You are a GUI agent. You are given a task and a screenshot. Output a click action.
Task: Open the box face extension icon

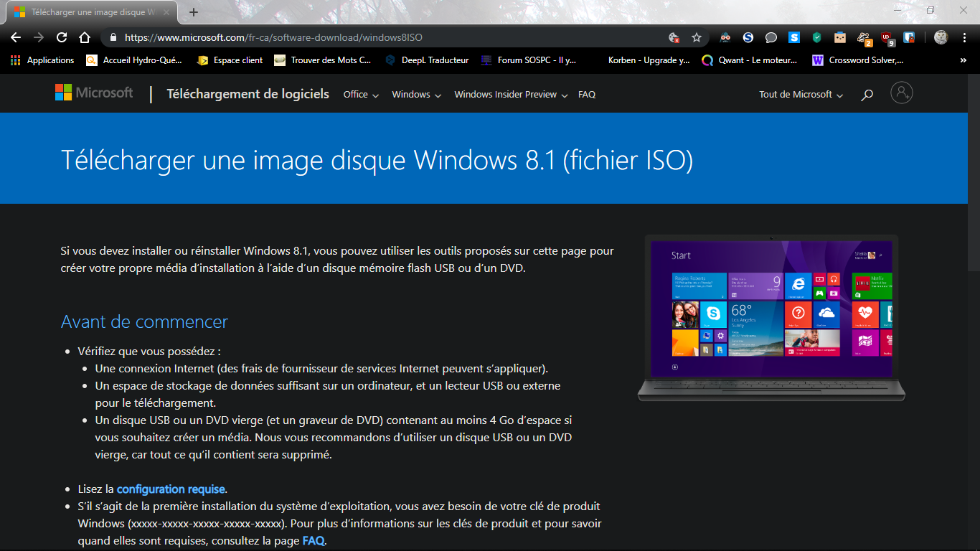(840, 37)
